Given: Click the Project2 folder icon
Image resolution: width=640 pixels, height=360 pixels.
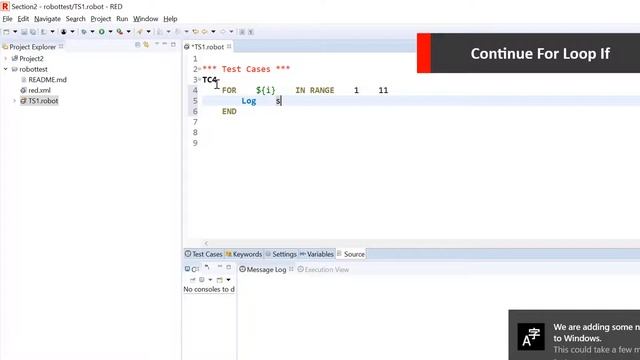Looking at the screenshot, I should coord(14,58).
